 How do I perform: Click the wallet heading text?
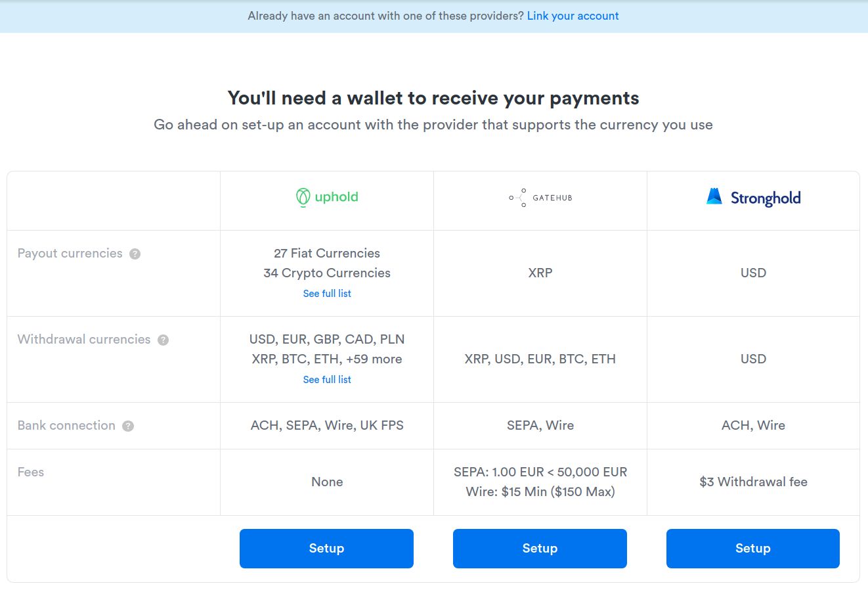pyautogui.click(x=433, y=99)
